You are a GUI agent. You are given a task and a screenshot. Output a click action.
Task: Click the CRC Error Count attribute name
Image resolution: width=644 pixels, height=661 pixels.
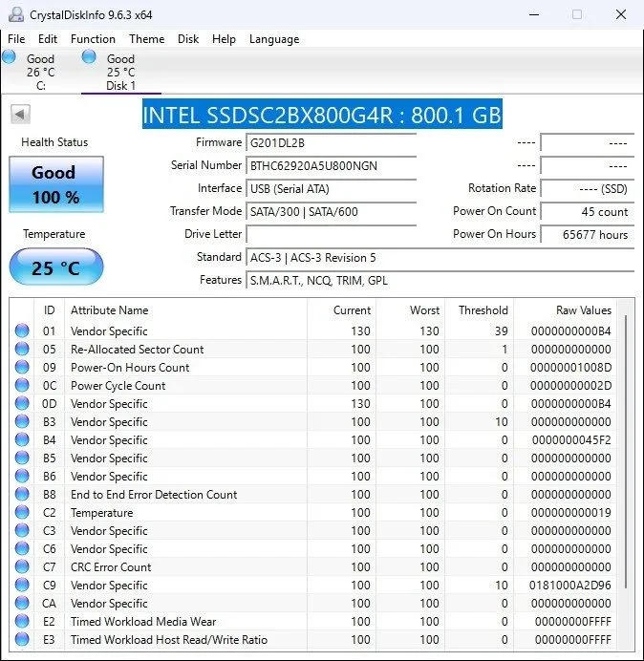tap(111, 567)
